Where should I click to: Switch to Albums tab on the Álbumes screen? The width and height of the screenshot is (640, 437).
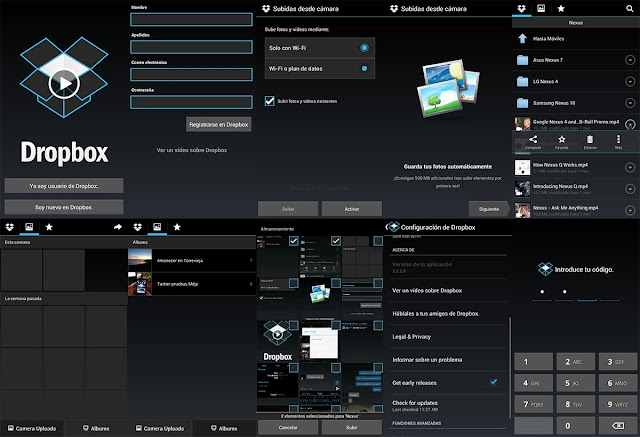pyautogui.click(x=224, y=428)
